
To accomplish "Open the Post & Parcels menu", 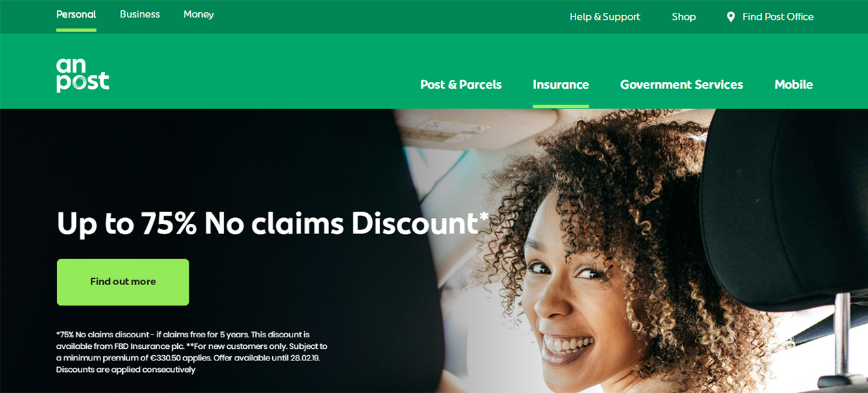I will (x=461, y=85).
